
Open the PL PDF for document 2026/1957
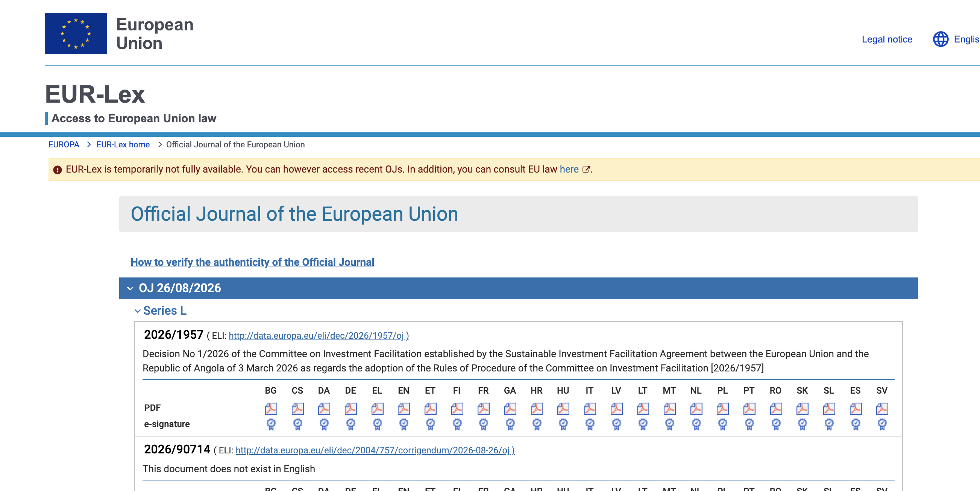tap(722, 408)
